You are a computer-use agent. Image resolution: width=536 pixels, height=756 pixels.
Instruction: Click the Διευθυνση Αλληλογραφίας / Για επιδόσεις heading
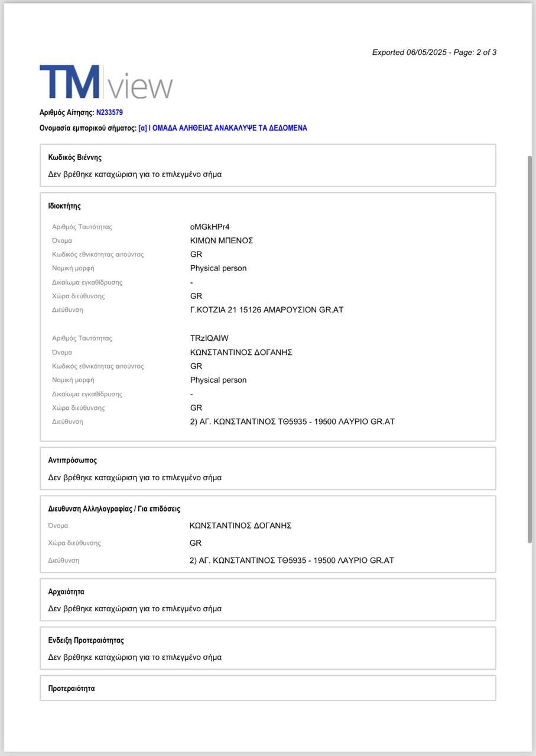pyautogui.click(x=114, y=509)
